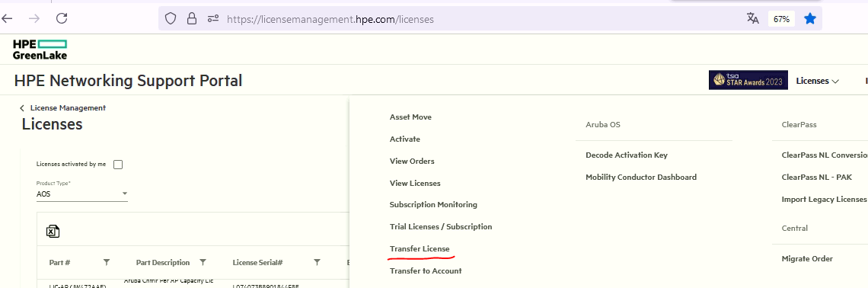Export to Excel icon
This screenshot has height=288, width=868.
pos(53,232)
